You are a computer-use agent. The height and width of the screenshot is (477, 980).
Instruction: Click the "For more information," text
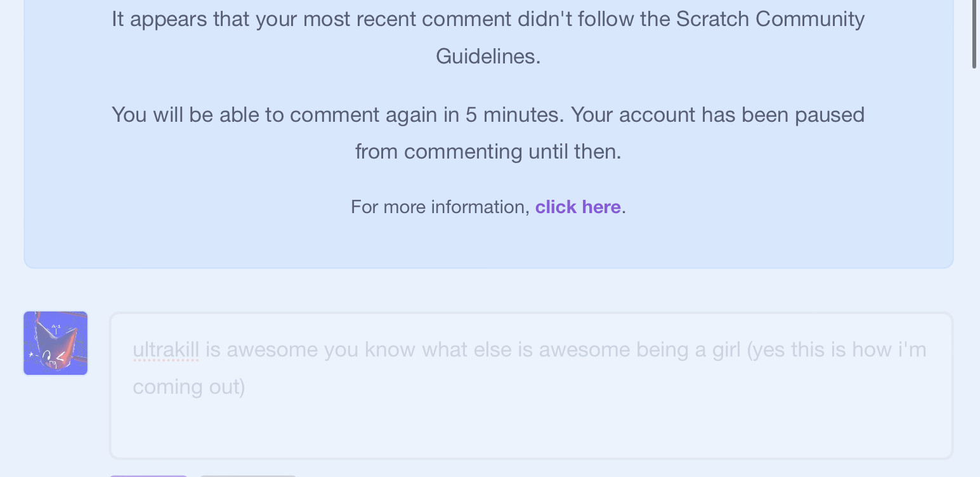tap(440, 207)
